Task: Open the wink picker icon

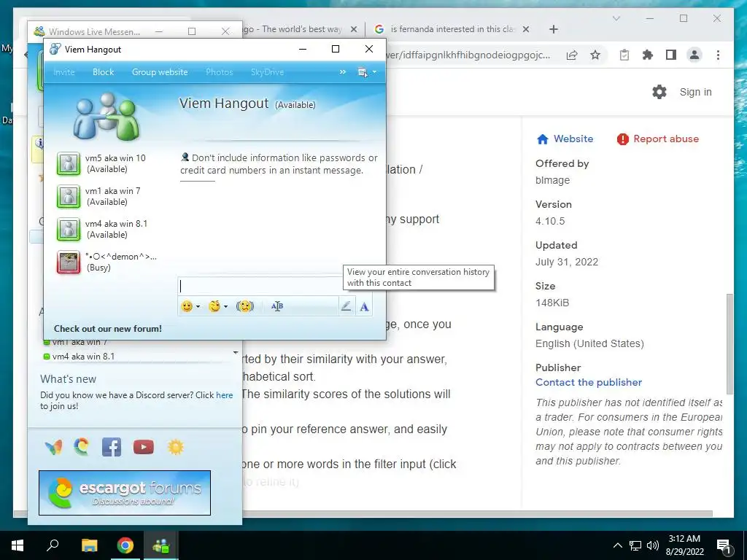Action: pos(214,306)
